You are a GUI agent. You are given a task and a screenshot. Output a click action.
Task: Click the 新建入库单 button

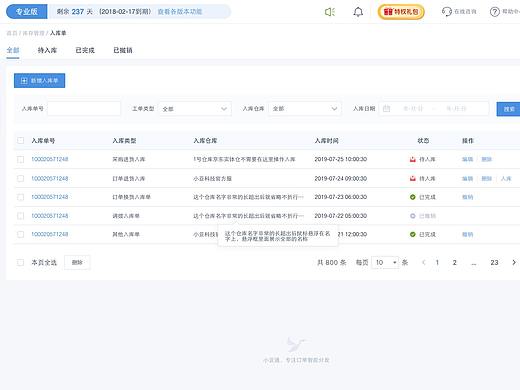pyautogui.click(x=39, y=81)
